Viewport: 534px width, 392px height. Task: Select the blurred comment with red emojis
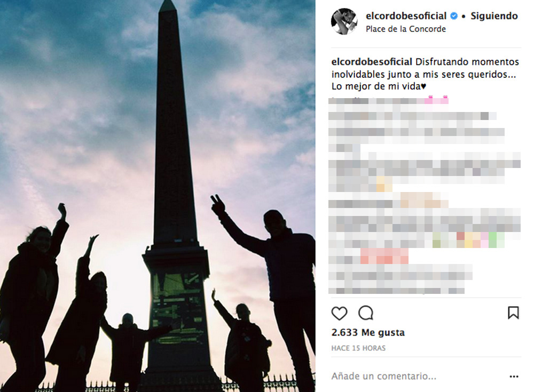[368, 256]
